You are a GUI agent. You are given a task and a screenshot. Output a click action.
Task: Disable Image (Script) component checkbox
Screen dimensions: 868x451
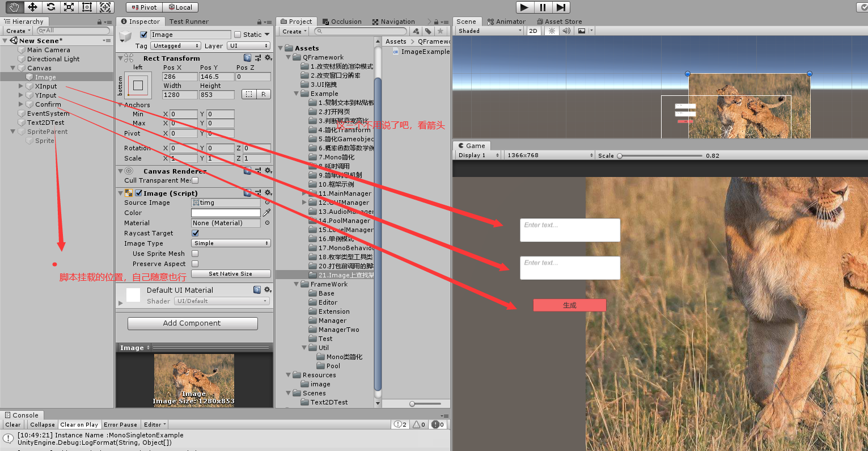(138, 193)
